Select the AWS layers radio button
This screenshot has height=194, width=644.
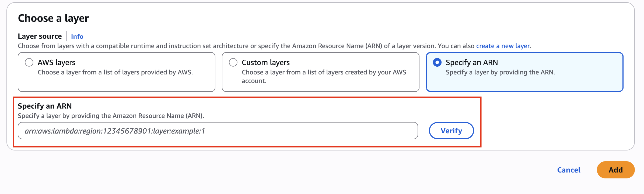[29, 62]
